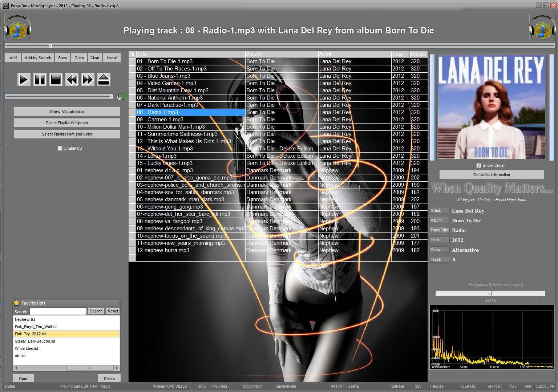Click the Favorite Lists star icon

[16, 303]
